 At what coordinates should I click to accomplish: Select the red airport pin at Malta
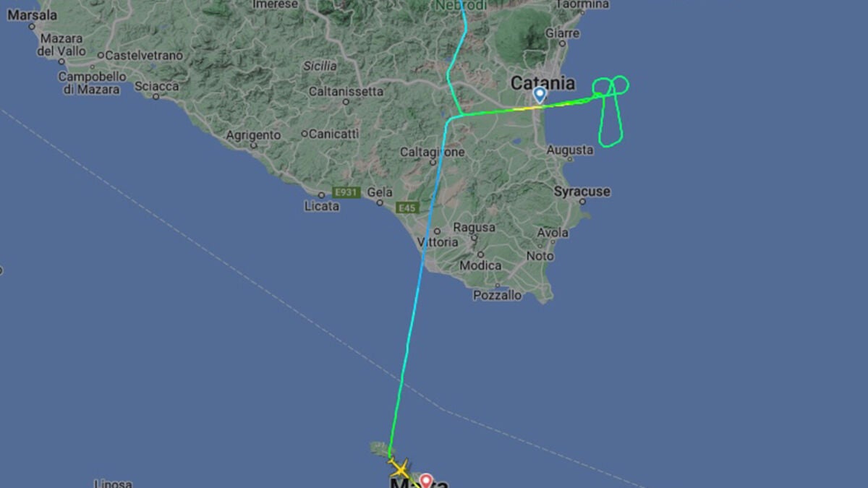point(426,480)
